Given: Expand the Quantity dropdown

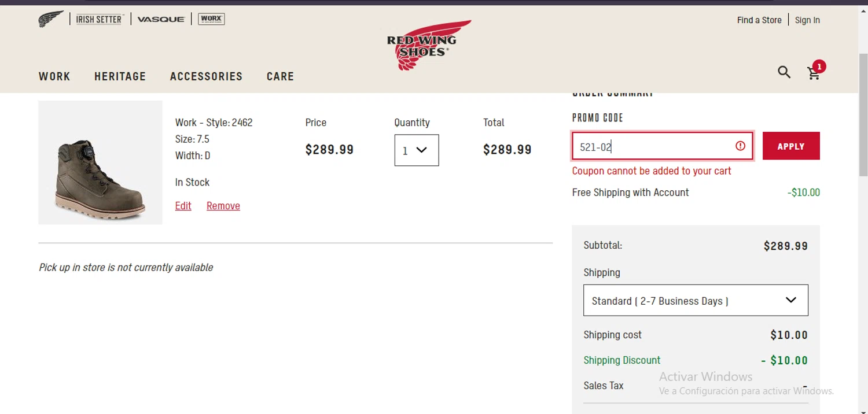Looking at the screenshot, I should pyautogui.click(x=417, y=150).
